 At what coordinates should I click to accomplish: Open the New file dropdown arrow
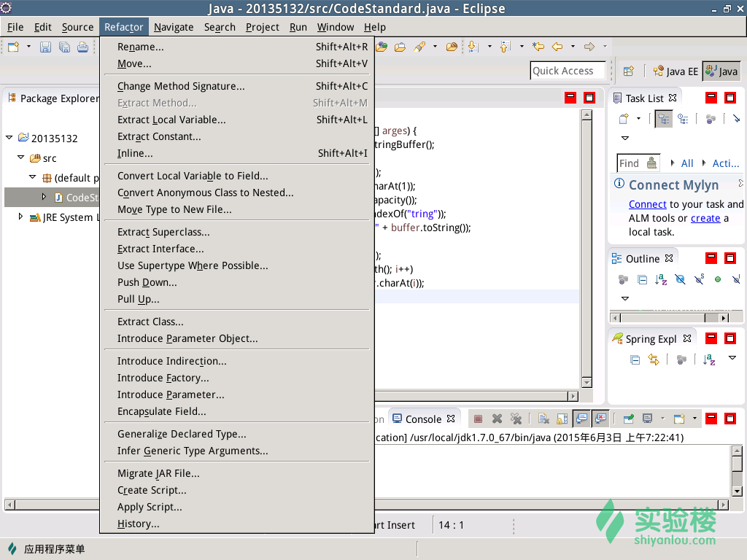[28, 47]
